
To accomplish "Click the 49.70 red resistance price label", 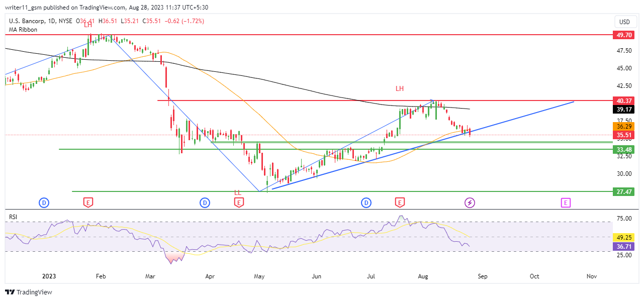I will click(623, 35).
